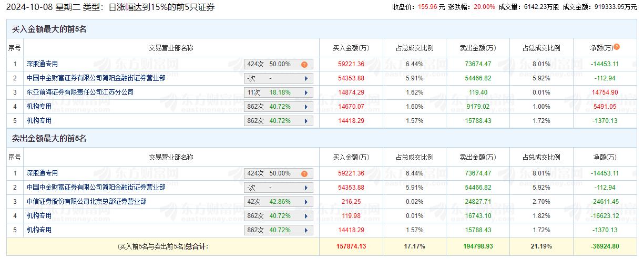Image resolution: width=644 pixels, height=259 pixels.
Task: Click the orange help icon beside 净额(万) header
Action: tap(617, 47)
